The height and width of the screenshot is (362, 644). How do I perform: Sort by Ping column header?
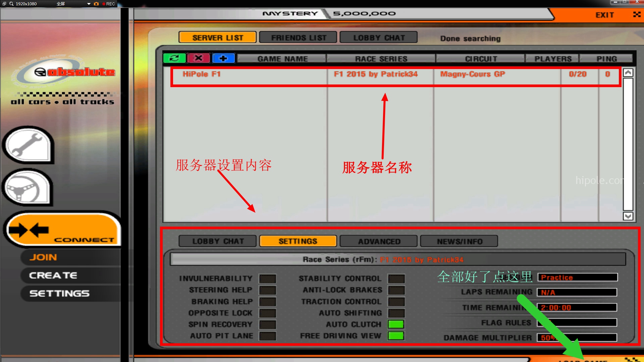606,59
